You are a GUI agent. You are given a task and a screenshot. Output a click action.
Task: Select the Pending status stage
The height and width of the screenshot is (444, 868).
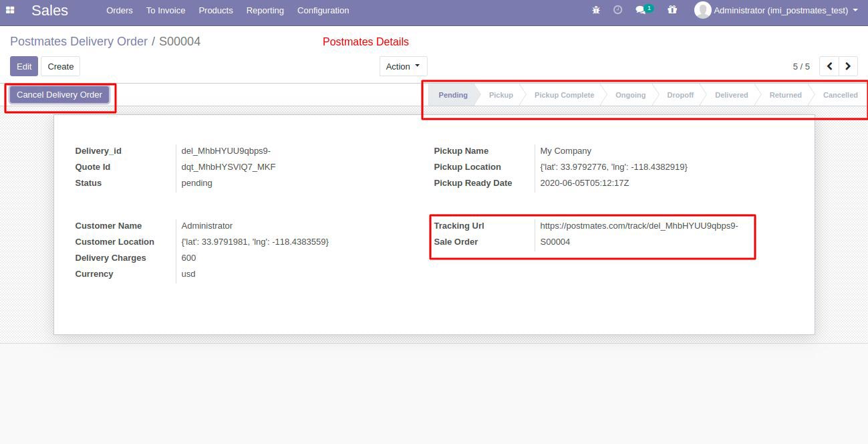pos(452,95)
